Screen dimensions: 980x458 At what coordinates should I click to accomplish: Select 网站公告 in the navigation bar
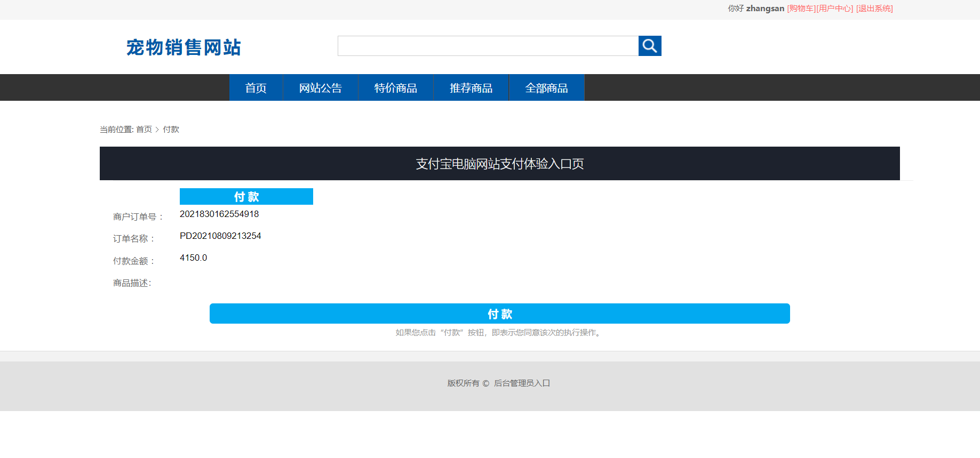[320, 88]
